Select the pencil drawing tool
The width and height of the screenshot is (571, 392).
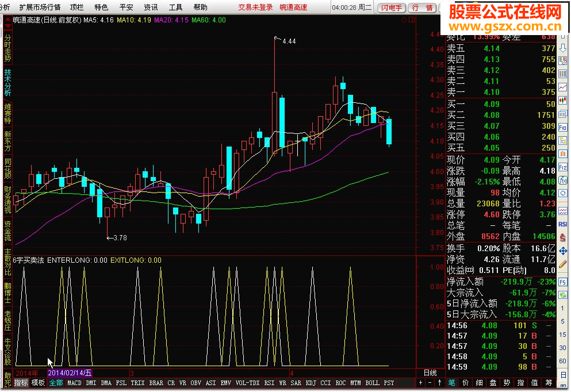coord(563,264)
